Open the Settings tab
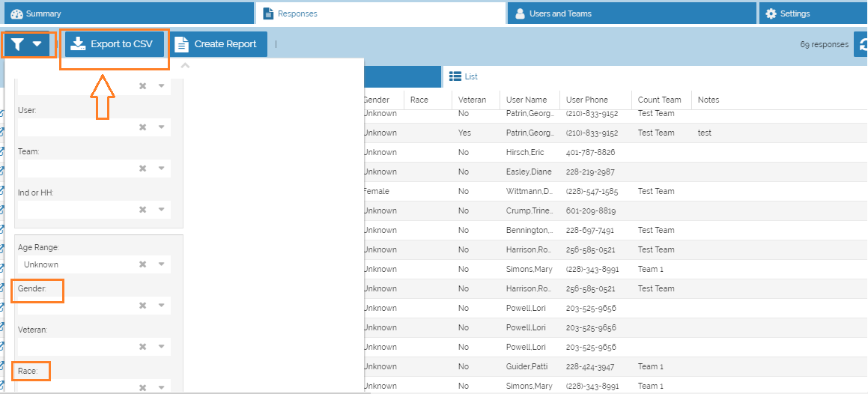 [813, 13]
